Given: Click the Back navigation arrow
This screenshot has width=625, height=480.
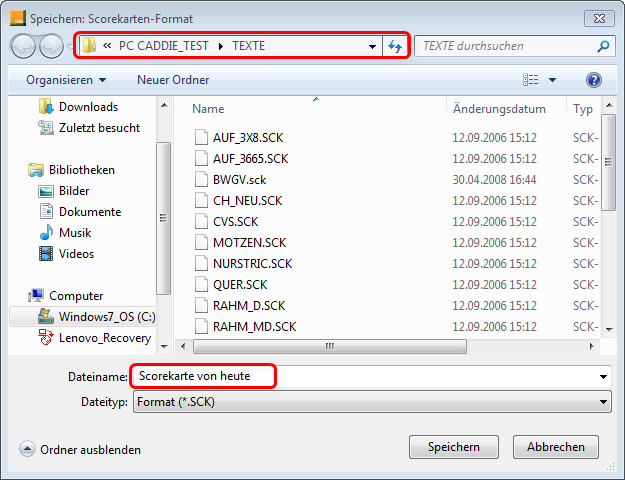Looking at the screenshot, I should (24, 46).
